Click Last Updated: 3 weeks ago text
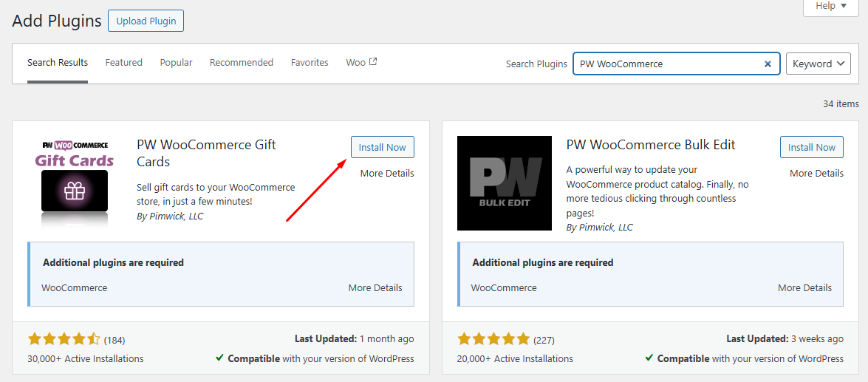This screenshot has height=382, width=868. click(x=785, y=339)
